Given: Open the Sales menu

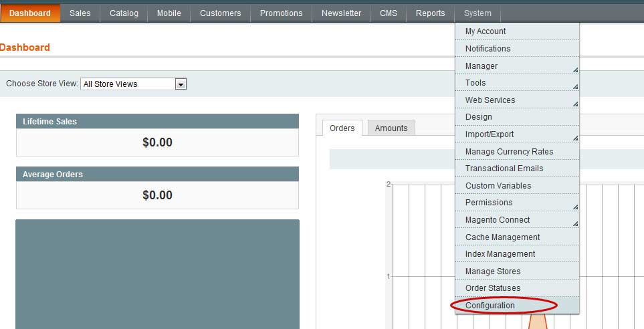Looking at the screenshot, I should pos(80,13).
